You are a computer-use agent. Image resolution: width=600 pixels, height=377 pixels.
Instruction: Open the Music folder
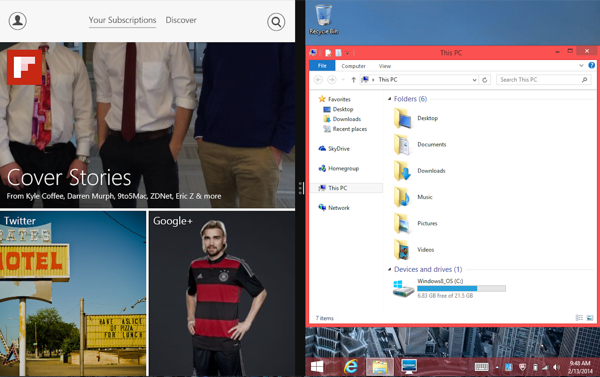(x=413, y=197)
